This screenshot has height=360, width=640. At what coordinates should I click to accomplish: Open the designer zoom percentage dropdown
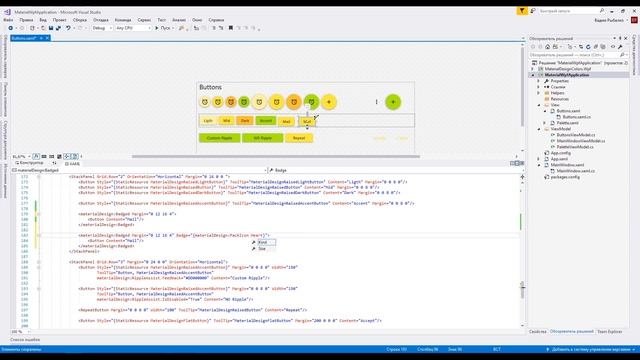(21, 156)
